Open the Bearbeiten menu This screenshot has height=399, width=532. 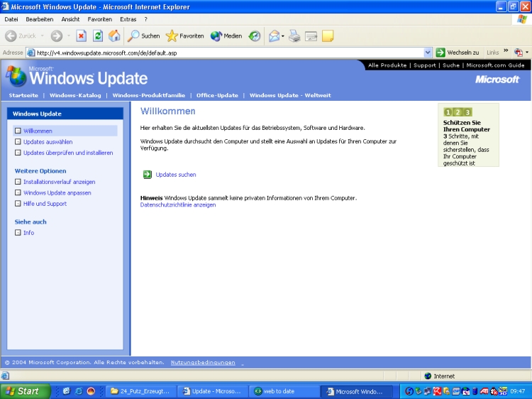tap(39, 19)
